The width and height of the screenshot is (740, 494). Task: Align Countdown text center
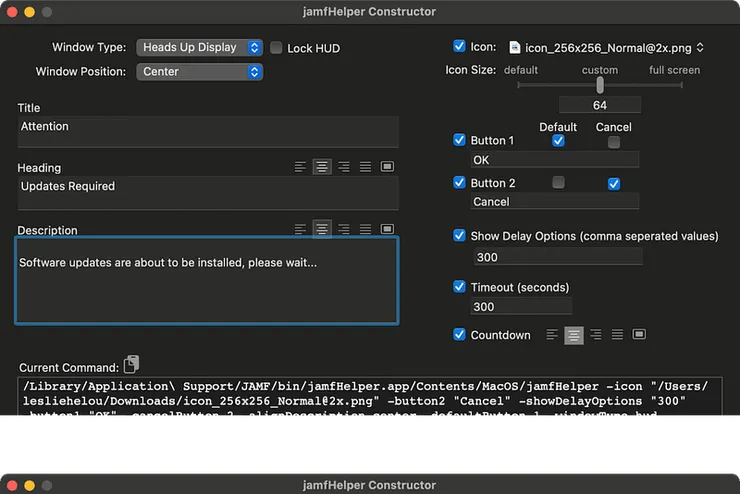coord(574,335)
